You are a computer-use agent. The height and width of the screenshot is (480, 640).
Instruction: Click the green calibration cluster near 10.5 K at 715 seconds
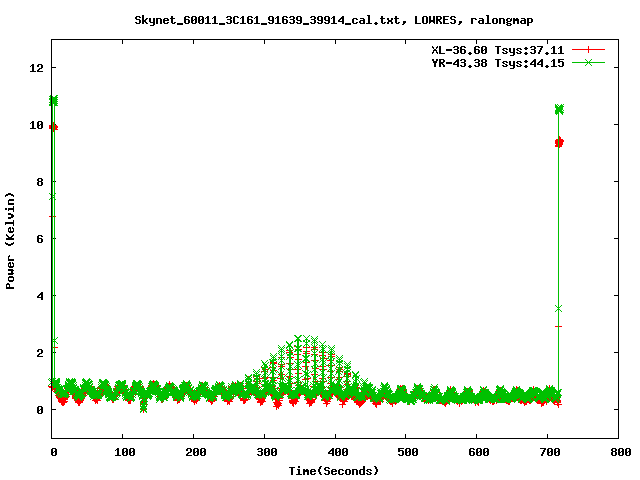559,109
